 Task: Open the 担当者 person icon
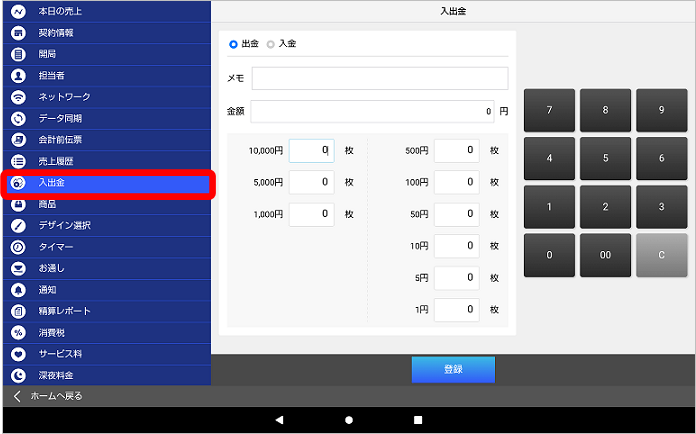[18, 75]
